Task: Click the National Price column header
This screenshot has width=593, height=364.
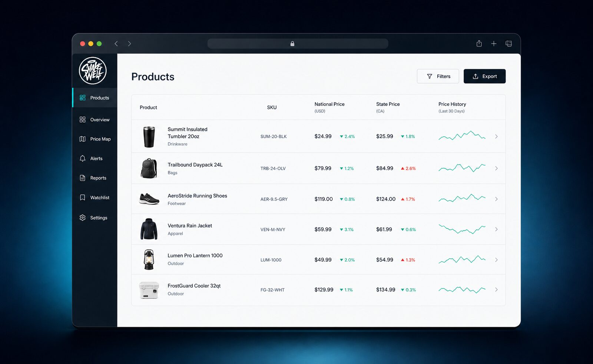Action: click(x=329, y=107)
